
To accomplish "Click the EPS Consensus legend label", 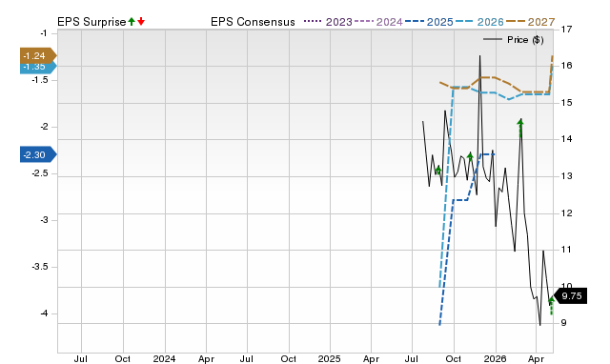I will [x=253, y=22].
